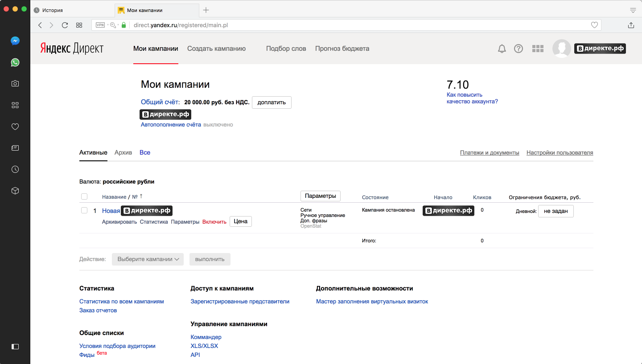The height and width of the screenshot is (364, 642).
Task: Open history clock icon in sidebar
Action: click(15, 169)
